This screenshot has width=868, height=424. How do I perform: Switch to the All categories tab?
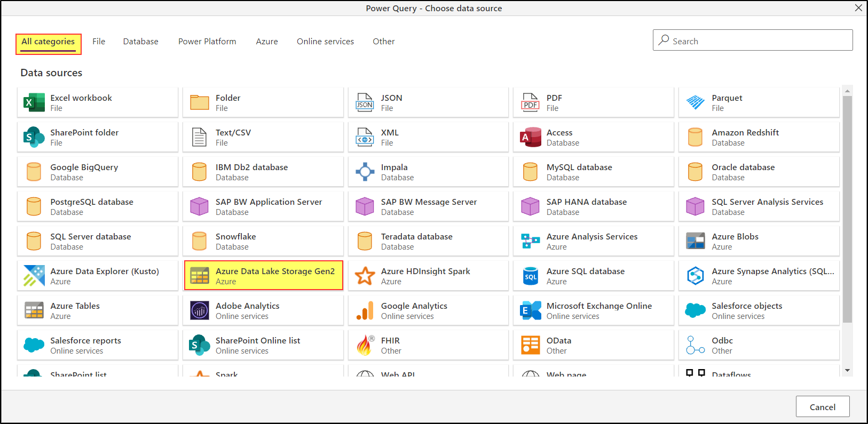pyautogui.click(x=48, y=42)
